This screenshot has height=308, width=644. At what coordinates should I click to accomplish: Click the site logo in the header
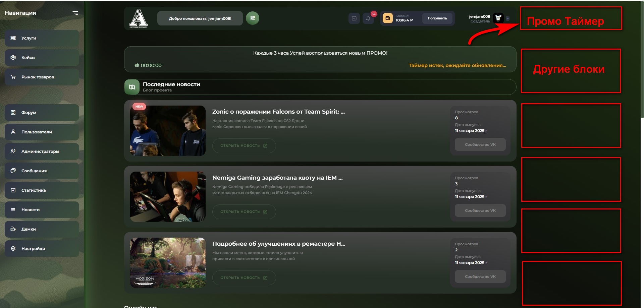point(139,18)
